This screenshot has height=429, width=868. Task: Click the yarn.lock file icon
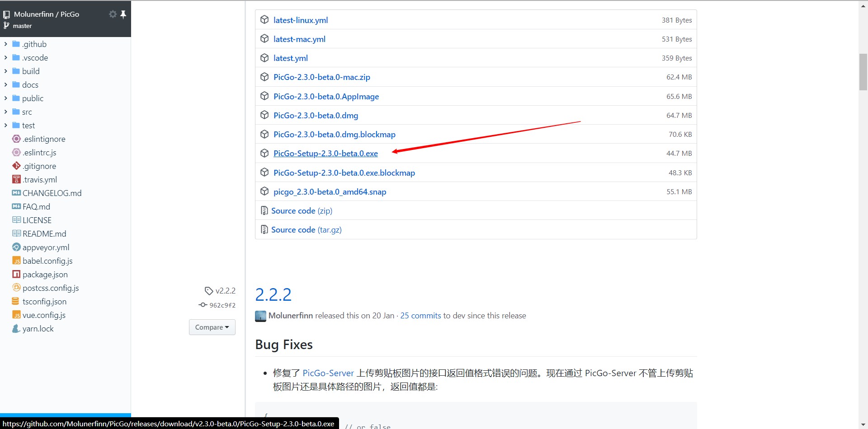[16, 329]
